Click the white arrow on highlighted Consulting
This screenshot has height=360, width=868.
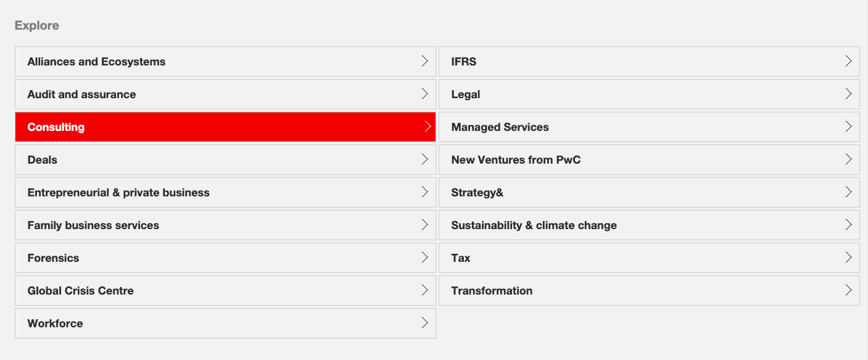[428, 127]
